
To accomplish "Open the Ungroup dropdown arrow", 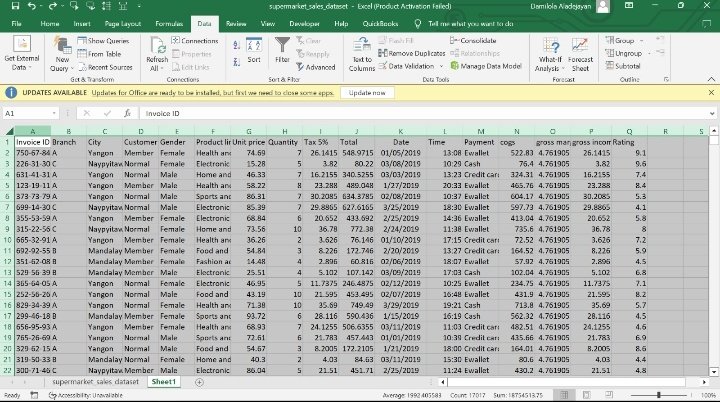I will pos(649,53).
